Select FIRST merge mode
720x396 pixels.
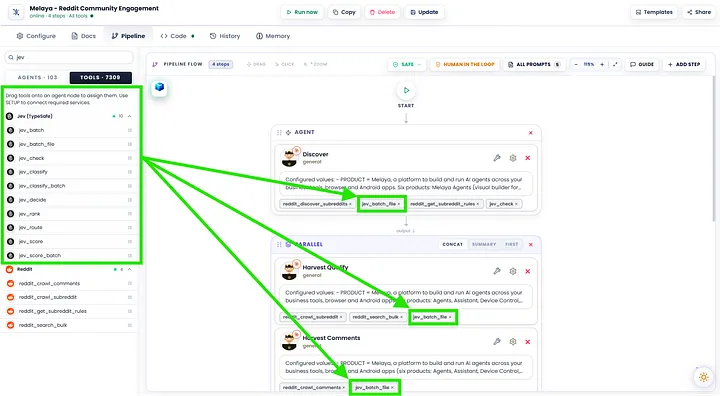(x=512, y=244)
